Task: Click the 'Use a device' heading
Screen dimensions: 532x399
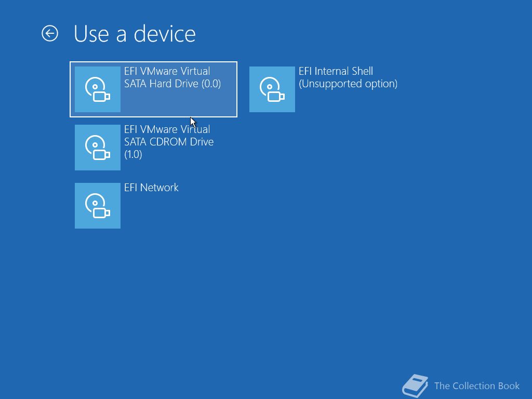Action: point(135,34)
